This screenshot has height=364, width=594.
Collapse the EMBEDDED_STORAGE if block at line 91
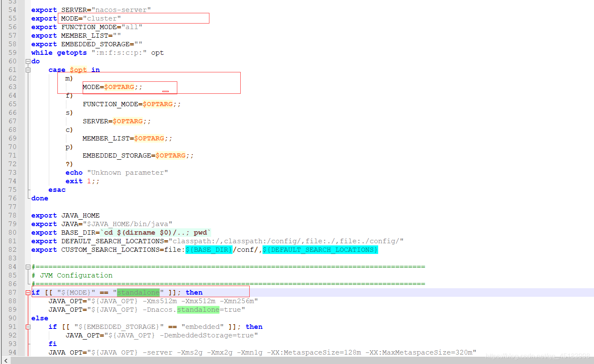click(x=28, y=327)
